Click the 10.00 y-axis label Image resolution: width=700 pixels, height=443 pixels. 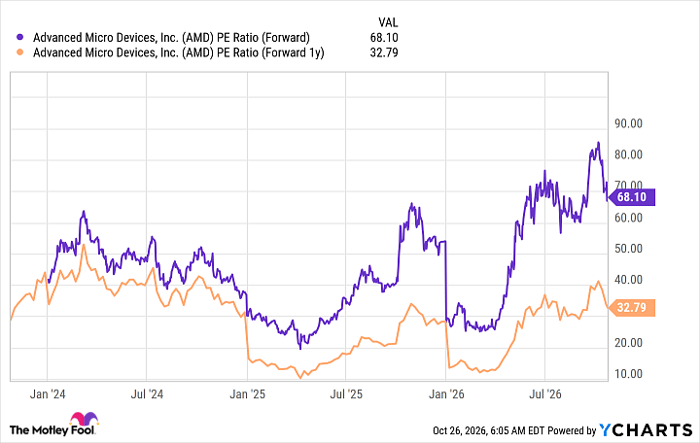[629, 374]
